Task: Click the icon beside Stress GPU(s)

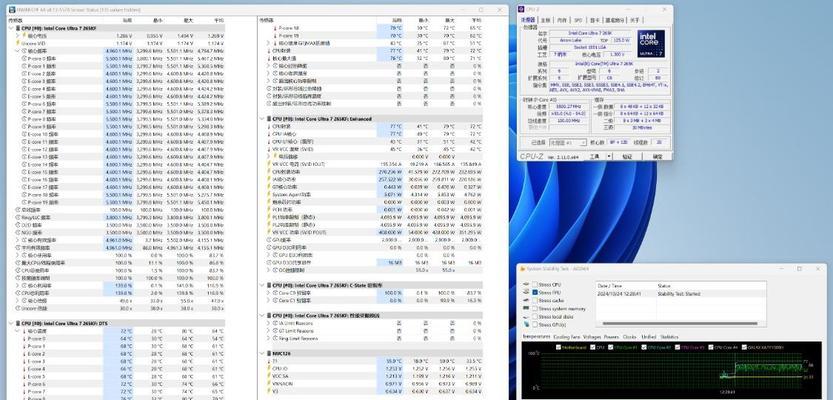Action: click(526, 324)
